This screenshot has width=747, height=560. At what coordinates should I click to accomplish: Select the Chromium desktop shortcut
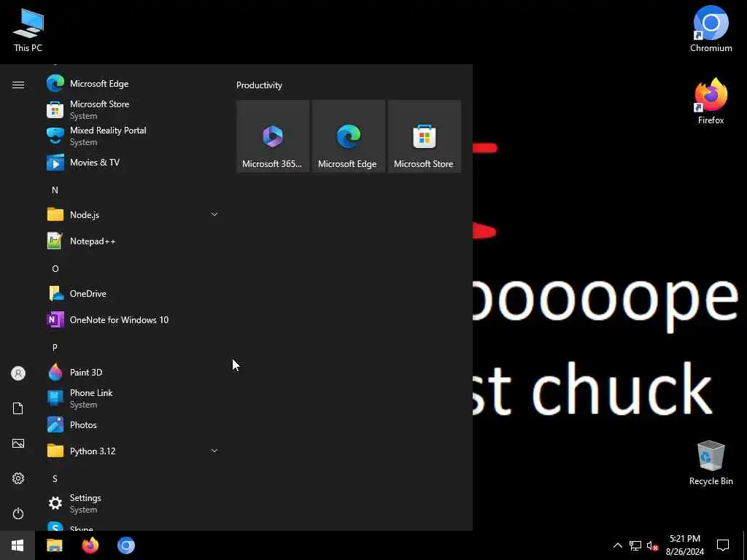click(x=711, y=29)
